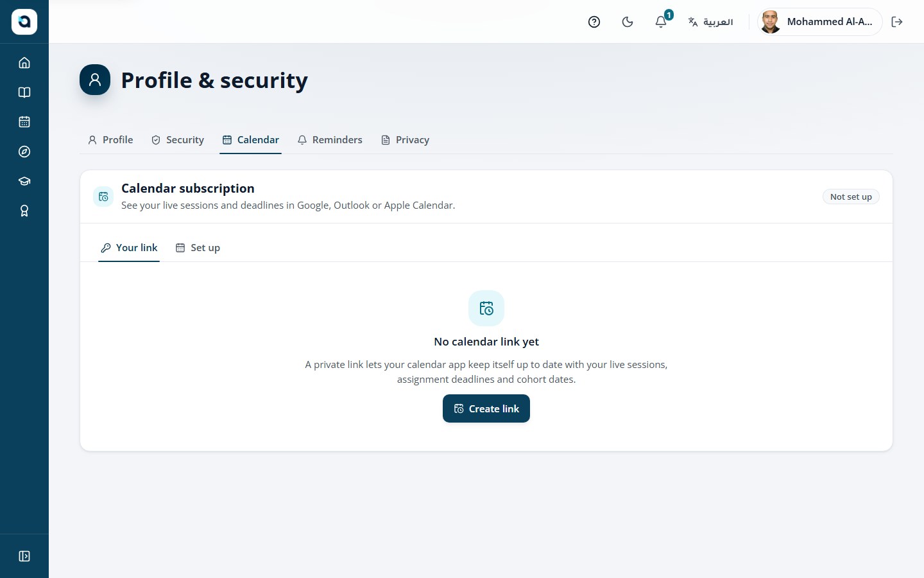The width and height of the screenshot is (924, 578).
Task: Go to Home via sidebar house icon
Action: tap(24, 63)
